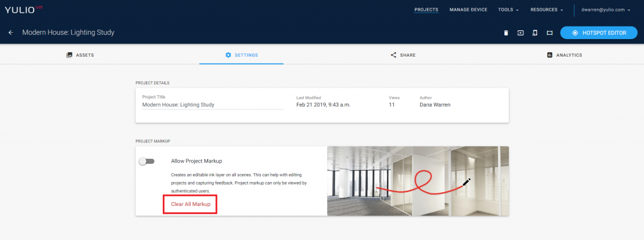This screenshot has height=240, width=644.
Task: Select the Settings tab
Action: (x=241, y=55)
